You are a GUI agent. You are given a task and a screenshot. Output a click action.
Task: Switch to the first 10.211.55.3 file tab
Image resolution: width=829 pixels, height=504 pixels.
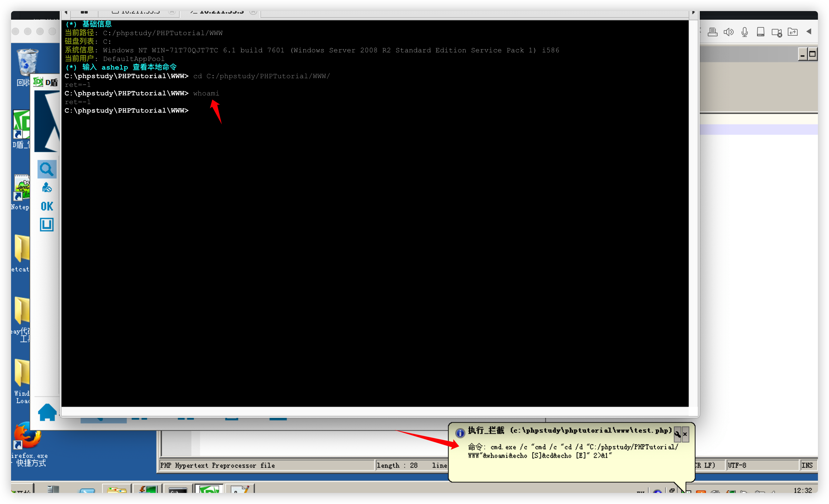(140, 12)
